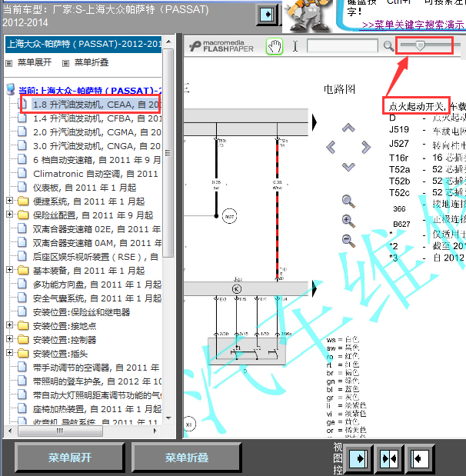Click the FlashPaper search magnifier icon
Viewport: 466px width, 476px height.
tap(388, 46)
